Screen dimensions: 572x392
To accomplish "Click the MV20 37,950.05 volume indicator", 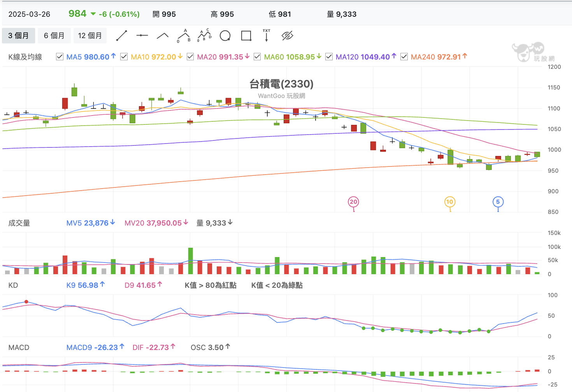I will click(153, 223).
